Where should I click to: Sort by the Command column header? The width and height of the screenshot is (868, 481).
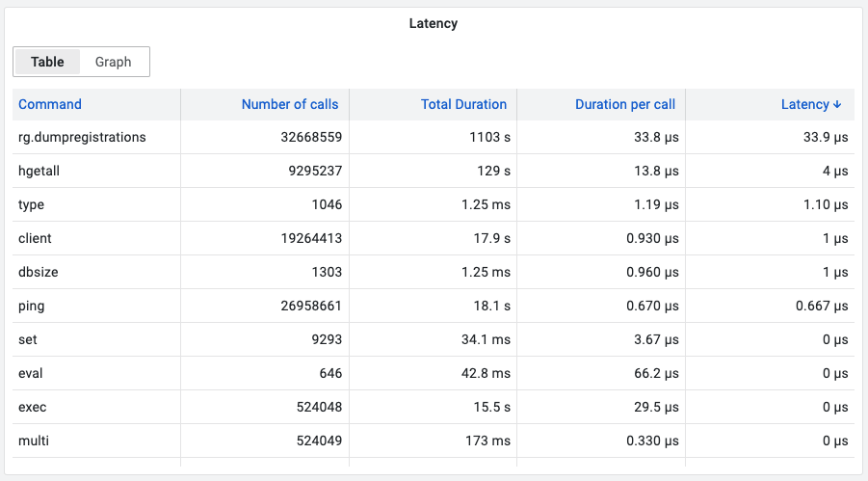50,104
